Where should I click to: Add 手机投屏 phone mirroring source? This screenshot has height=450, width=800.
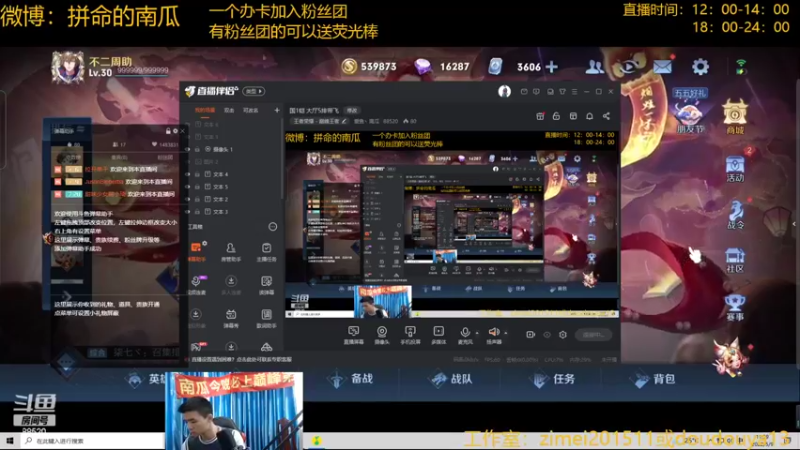click(x=410, y=335)
